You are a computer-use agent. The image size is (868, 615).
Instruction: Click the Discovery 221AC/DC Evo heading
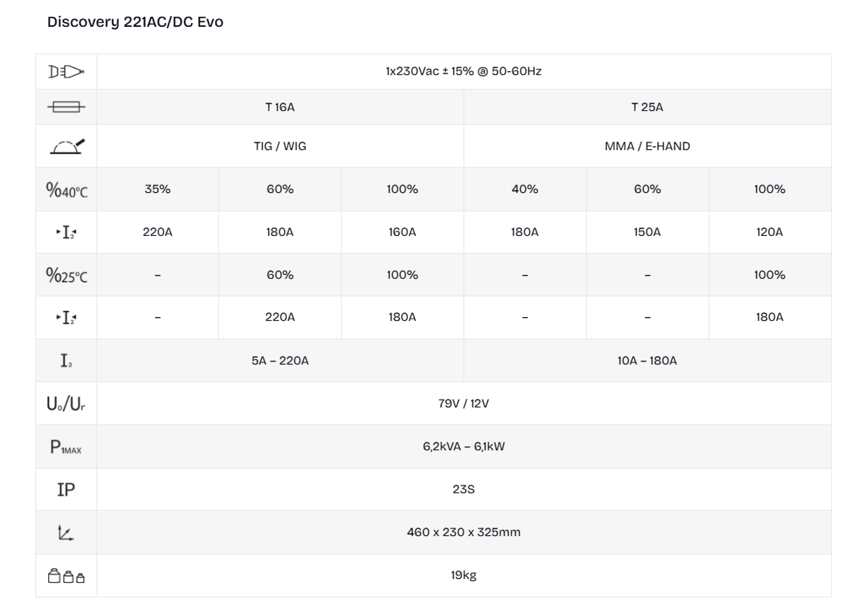(x=135, y=22)
